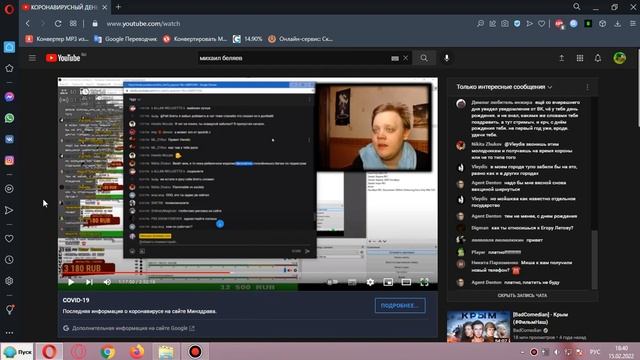Reload the current page

pyautogui.click(x=58, y=24)
